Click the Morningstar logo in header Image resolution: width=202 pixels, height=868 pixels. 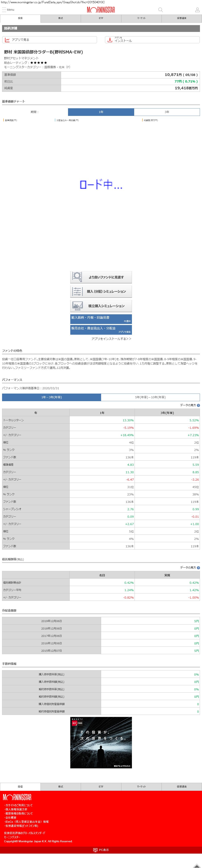(x=101, y=10)
